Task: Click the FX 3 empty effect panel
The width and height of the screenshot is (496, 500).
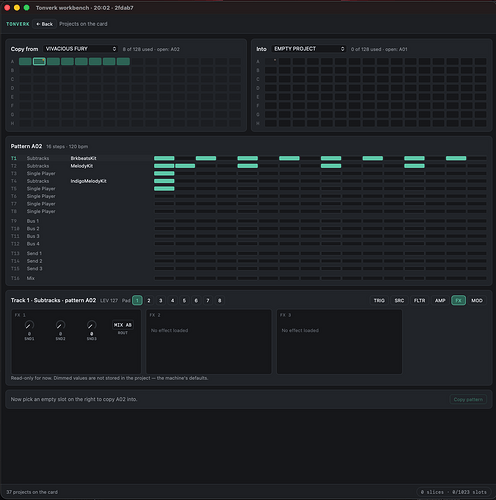Action: pos(339,342)
